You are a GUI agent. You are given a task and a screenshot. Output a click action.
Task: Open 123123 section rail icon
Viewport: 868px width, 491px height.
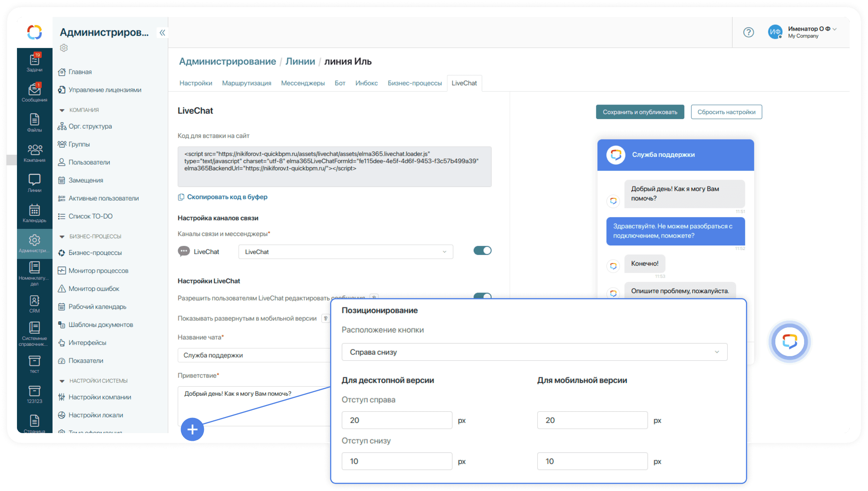point(35,394)
